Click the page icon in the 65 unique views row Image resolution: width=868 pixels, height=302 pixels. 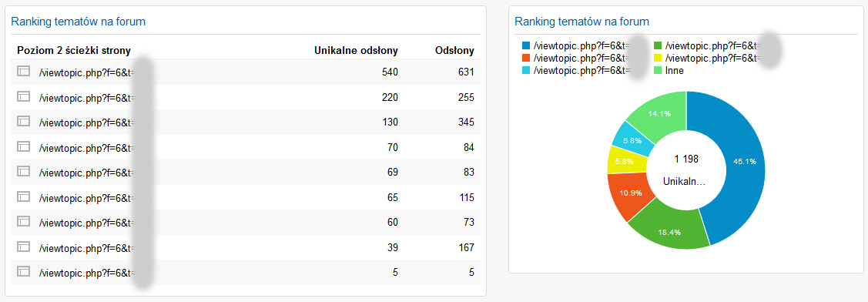coord(23,196)
